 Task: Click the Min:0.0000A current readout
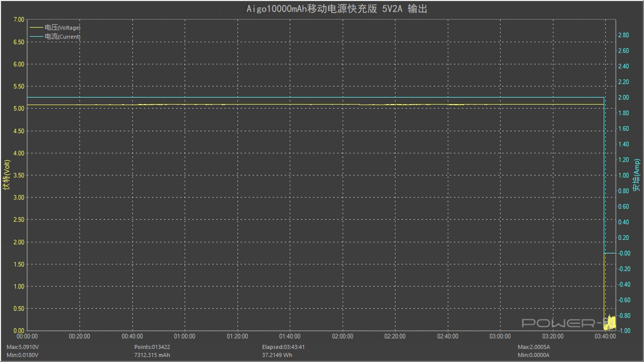point(533,355)
